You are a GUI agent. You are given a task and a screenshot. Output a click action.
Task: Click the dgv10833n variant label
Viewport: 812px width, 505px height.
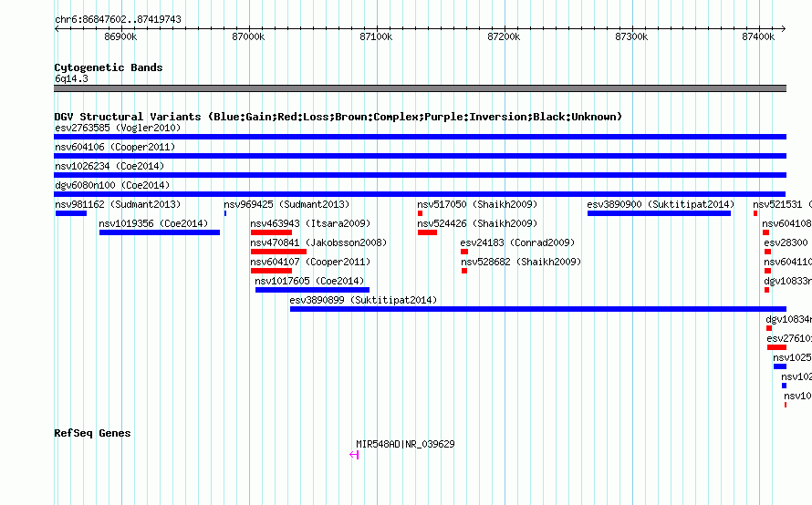[x=787, y=281]
